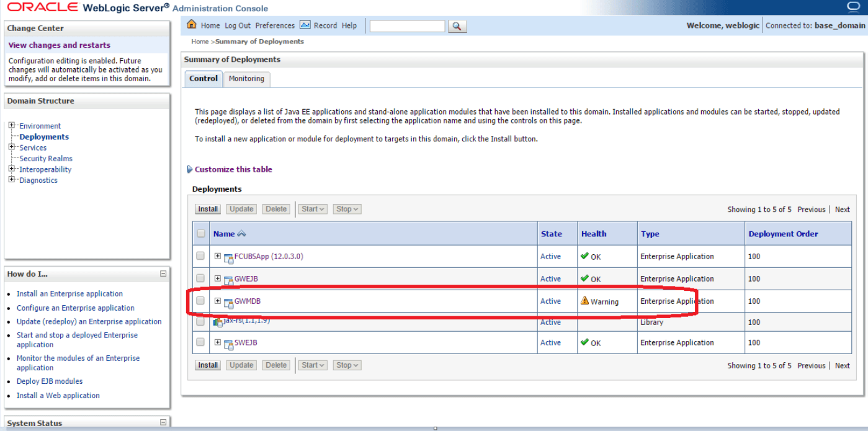The height and width of the screenshot is (431, 868).
Task: Open Install an Enterprise application link
Action: 69,294
